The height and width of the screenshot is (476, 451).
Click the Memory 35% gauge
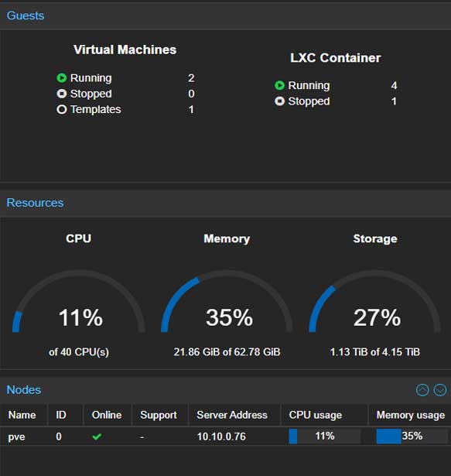[227, 301]
